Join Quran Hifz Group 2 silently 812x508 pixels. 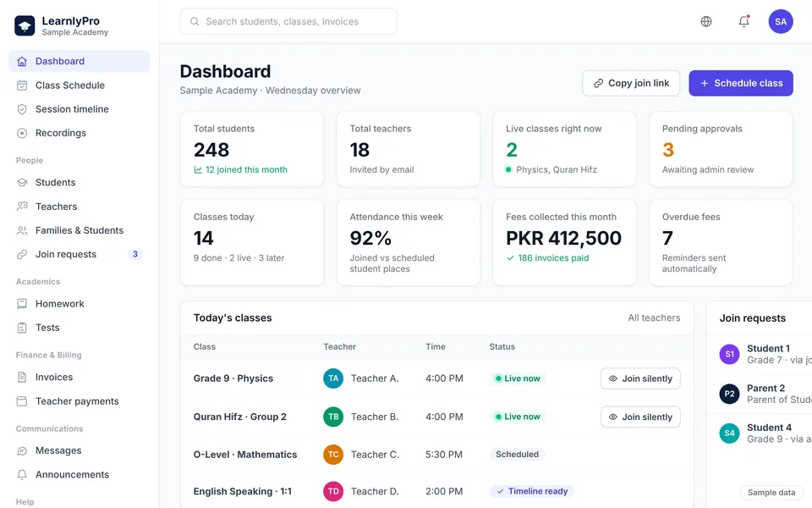[x=640, y=417]
